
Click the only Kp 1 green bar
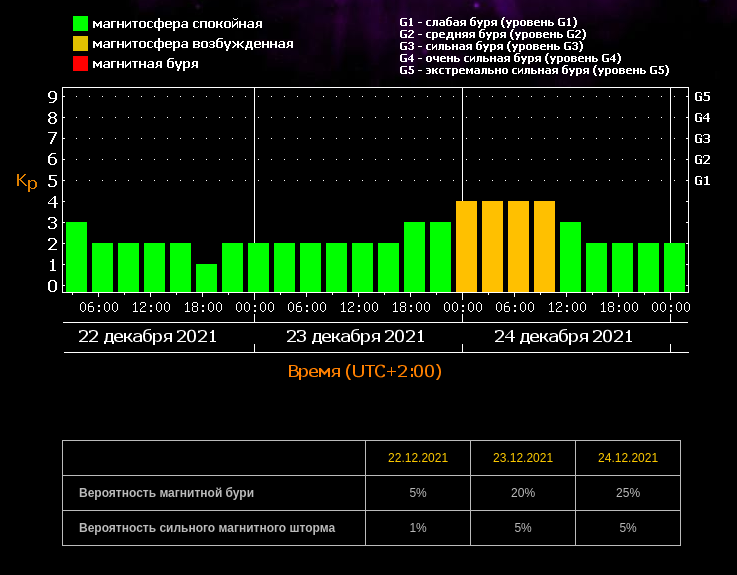(206, 278)
